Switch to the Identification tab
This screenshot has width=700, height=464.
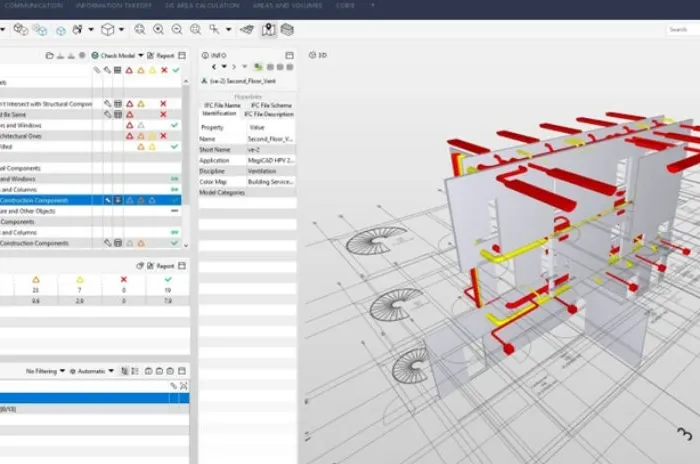[219, 114]
